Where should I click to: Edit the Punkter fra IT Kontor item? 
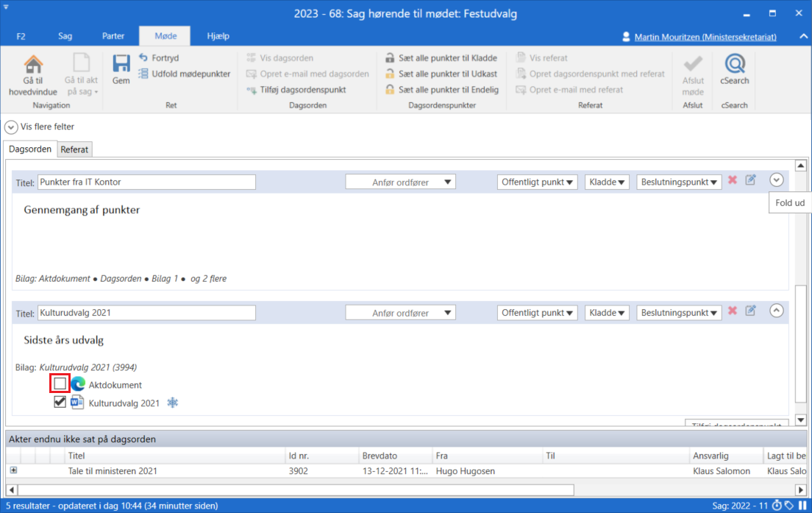point(750,180)
